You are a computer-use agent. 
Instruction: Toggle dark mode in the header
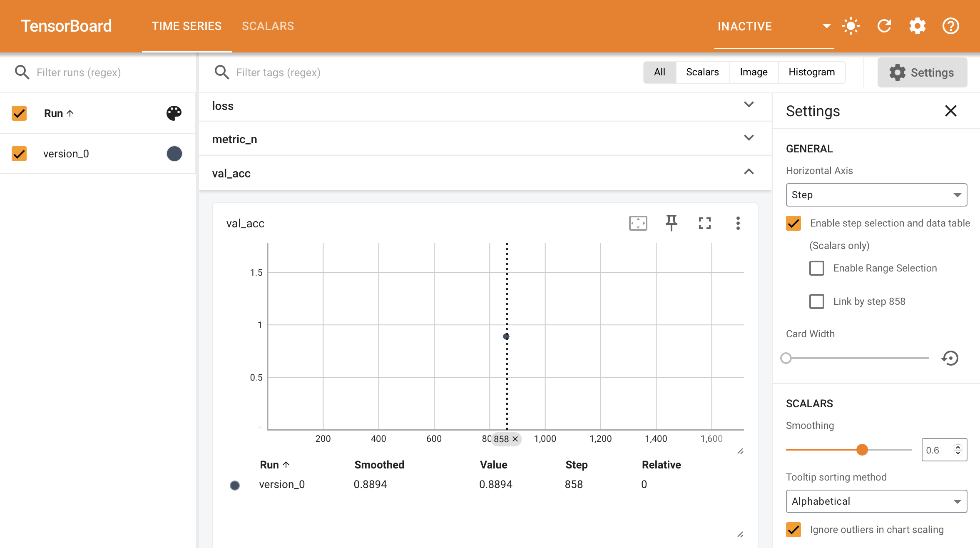[x=851, y=26]
